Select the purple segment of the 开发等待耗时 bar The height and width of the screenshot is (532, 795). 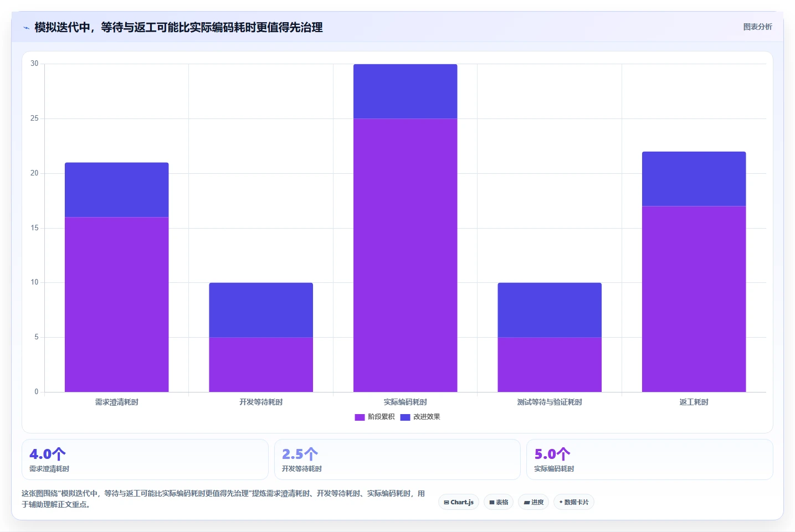pos(261,365)
